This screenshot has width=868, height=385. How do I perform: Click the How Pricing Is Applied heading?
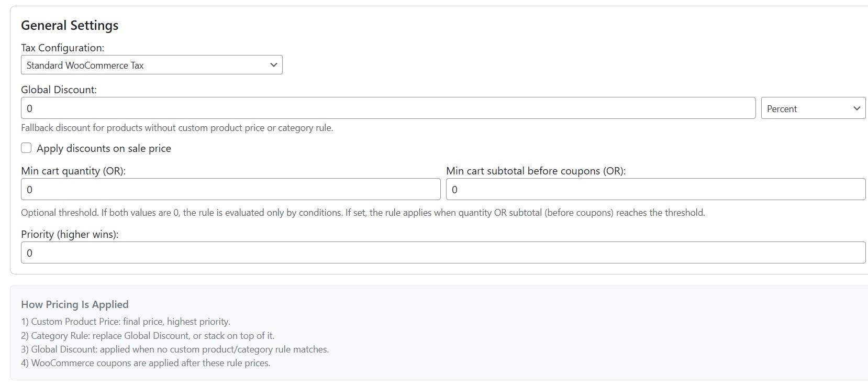coord(74,304)
